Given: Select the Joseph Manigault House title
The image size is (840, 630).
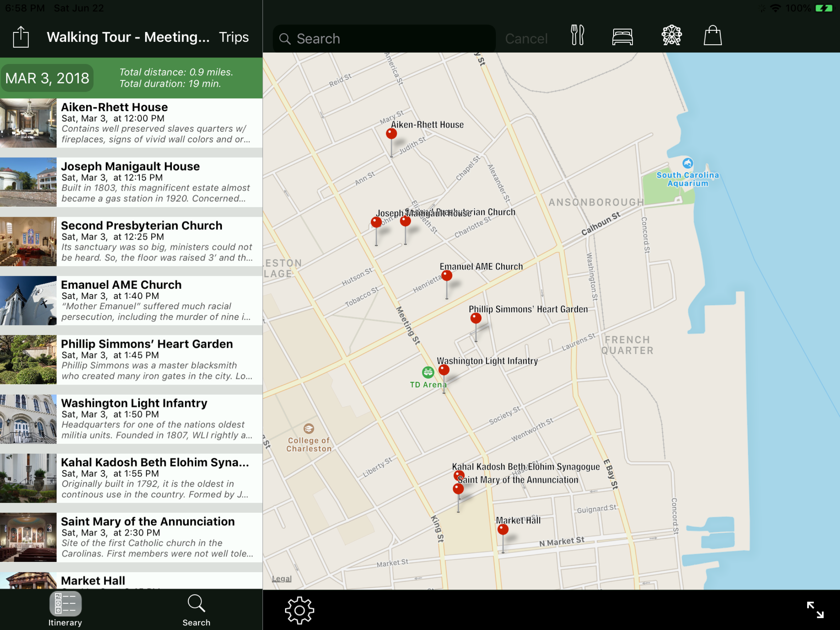Looking at the screenshot, I should click(x=130, y=166).
